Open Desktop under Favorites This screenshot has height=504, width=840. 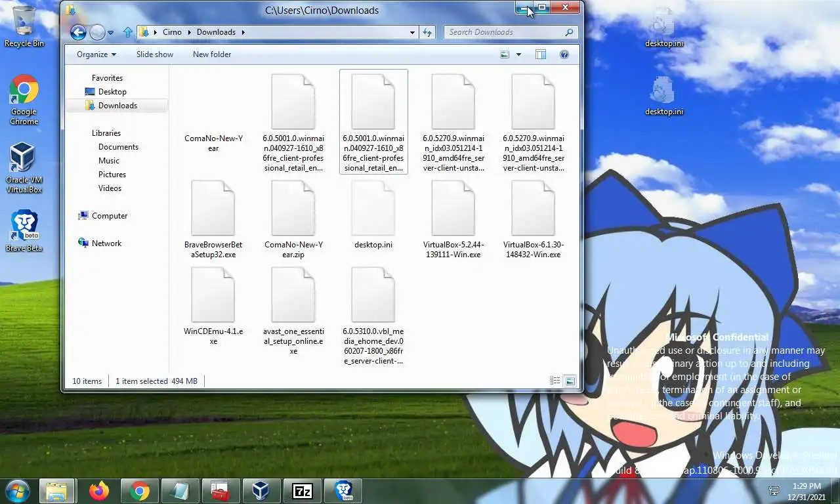[x=112, y=92]
